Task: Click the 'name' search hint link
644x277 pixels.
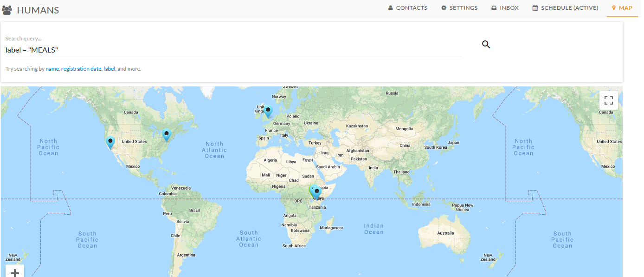Action: pos(52,69)
